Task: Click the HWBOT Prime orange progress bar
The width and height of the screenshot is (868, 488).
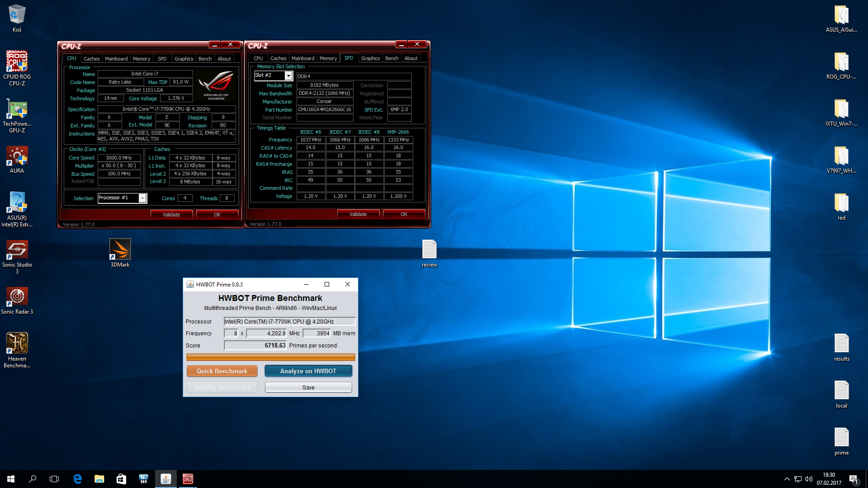Action: point(271,357)
